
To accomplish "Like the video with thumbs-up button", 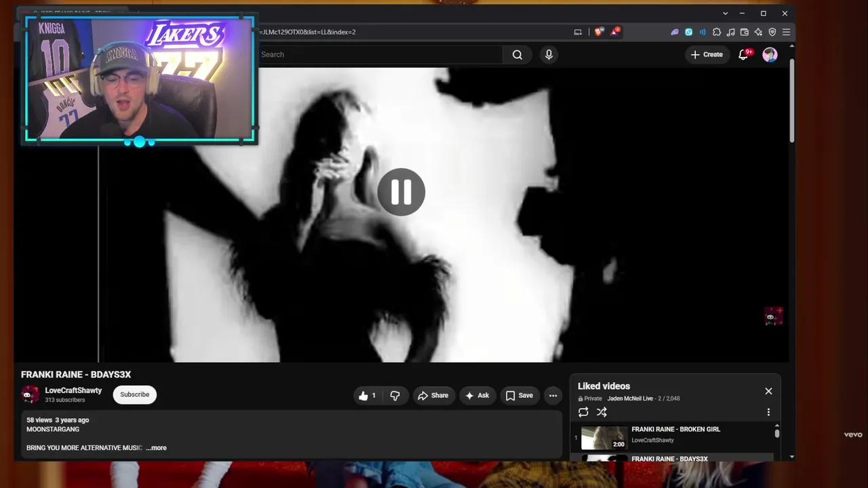I will (x=367, y=395).
